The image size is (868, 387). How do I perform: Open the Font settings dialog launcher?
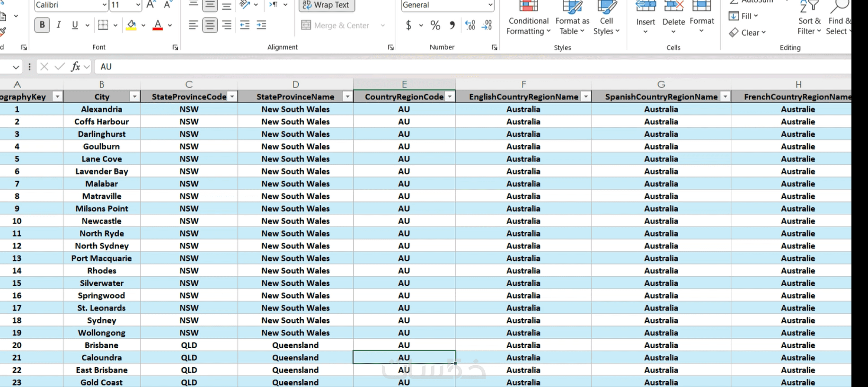pos(175,47)
